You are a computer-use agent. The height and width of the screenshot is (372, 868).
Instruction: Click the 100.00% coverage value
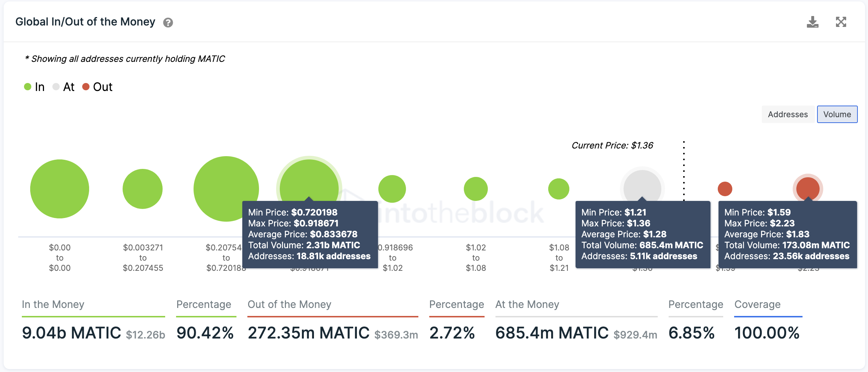(767, 333)
